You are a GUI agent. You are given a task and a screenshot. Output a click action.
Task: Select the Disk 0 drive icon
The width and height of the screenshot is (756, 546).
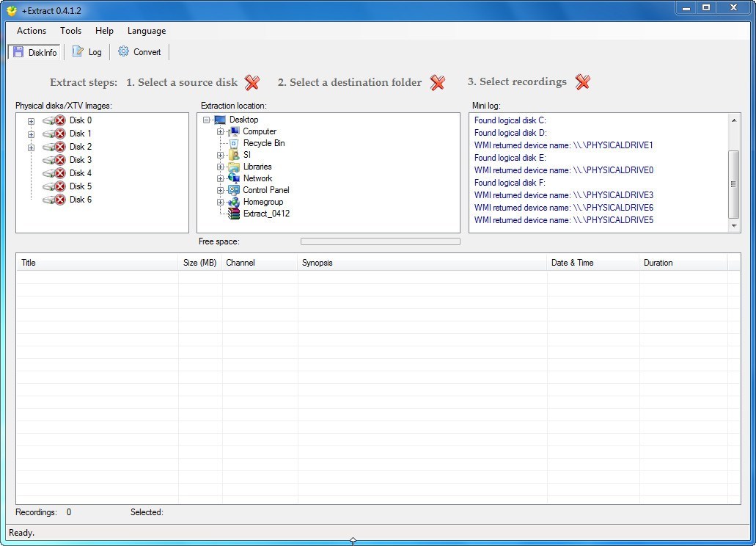coord(54,120)
